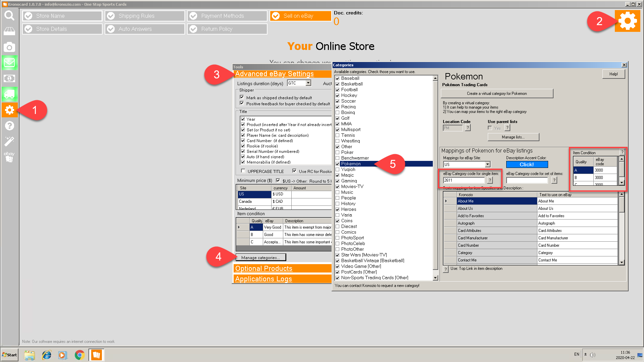Click the Manage lists button
The width and height of the screenshot is (644, 362).
pyautogui.click(x=513, y=137)
